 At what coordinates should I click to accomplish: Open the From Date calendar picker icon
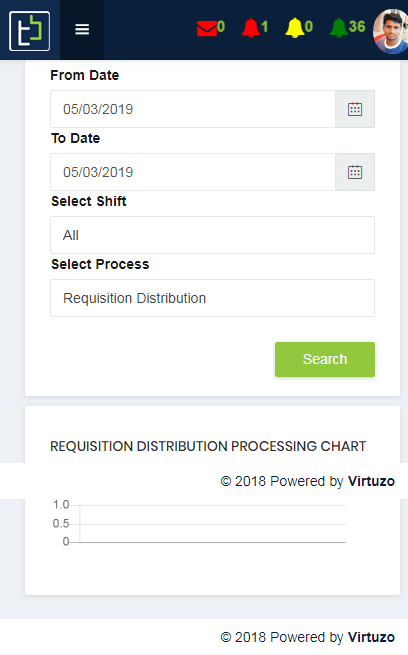tap(355, 109)
